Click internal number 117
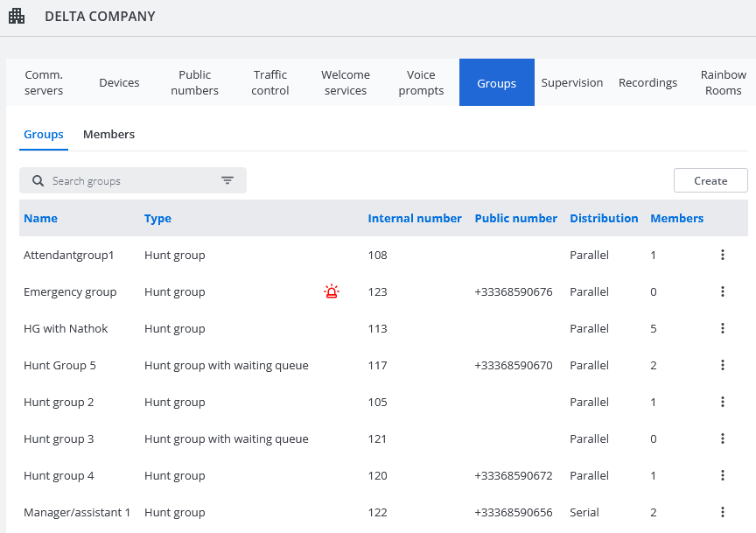 click(377, 366)
